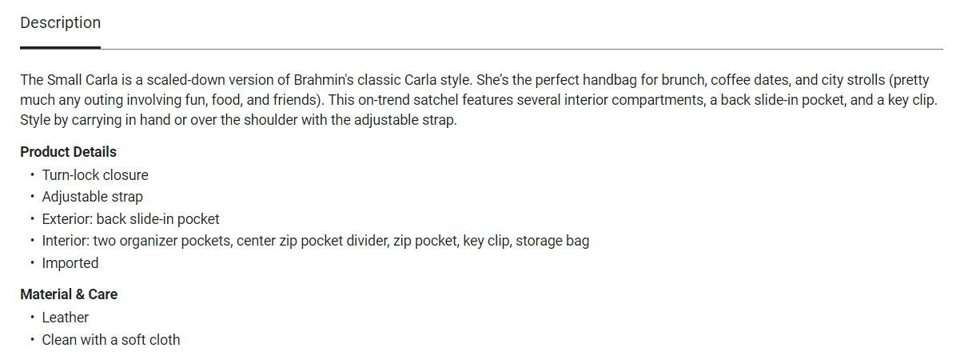Click the words storage bag in the Interior bullet
The image size is (980, 364).
click(x=552, y=241)
